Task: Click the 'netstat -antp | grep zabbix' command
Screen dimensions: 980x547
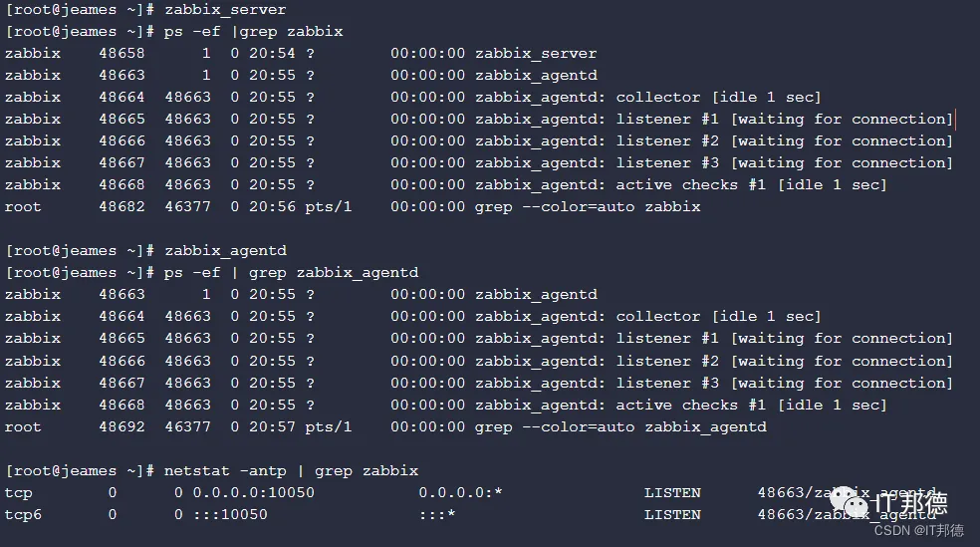Action: [291, 471]
